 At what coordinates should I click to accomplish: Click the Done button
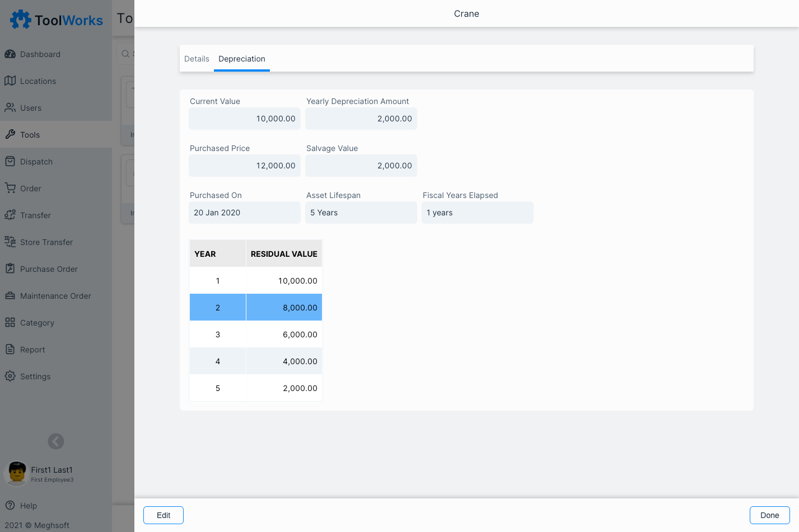(769, 515)
